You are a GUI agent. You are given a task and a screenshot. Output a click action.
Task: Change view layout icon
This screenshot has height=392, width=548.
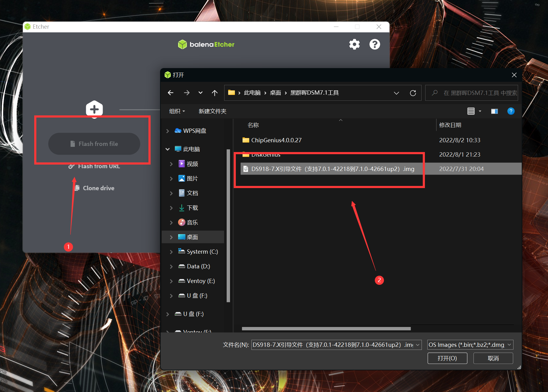[x=471, y=111]
